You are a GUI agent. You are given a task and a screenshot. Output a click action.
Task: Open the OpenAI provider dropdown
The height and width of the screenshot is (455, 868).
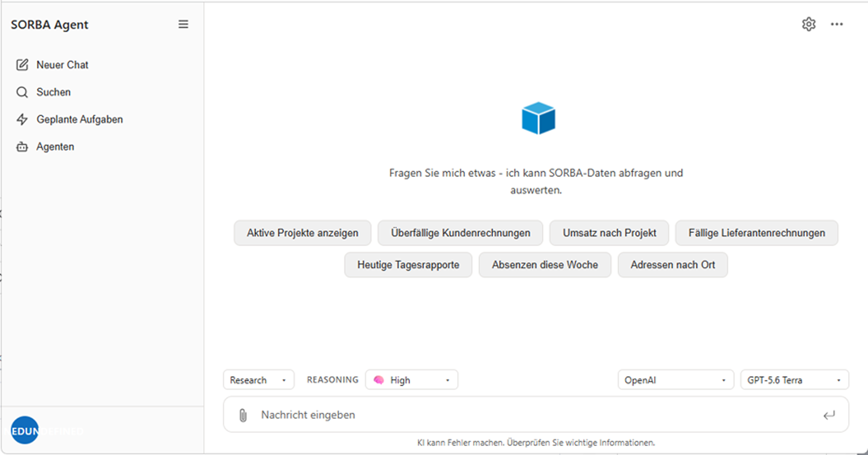676,380
